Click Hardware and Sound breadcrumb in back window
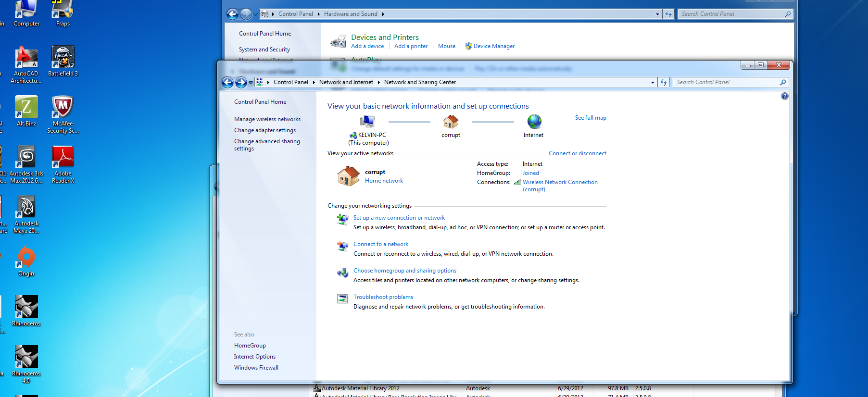Viewport: 868px width, 397px height. pyautogui.click(x=351, y=14)
